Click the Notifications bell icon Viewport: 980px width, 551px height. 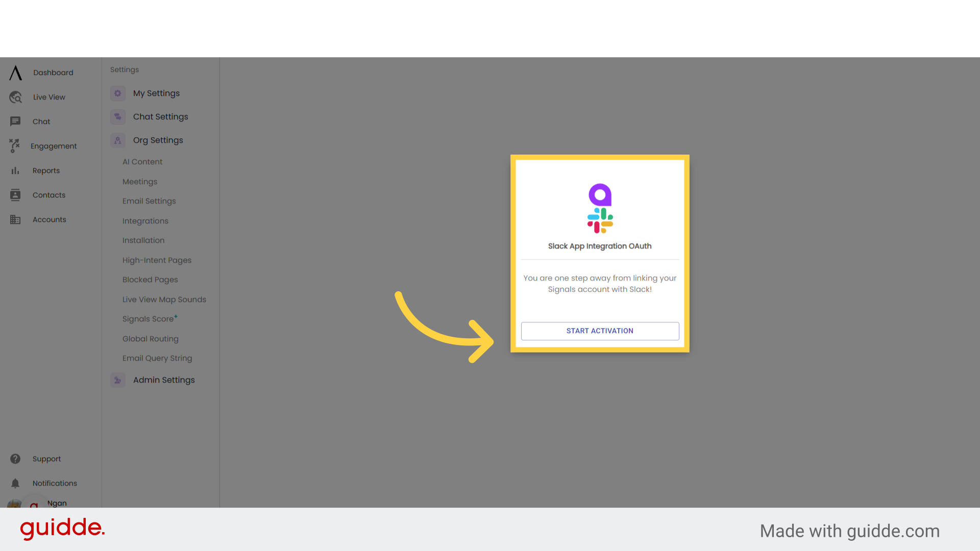(x=15, y=483)
